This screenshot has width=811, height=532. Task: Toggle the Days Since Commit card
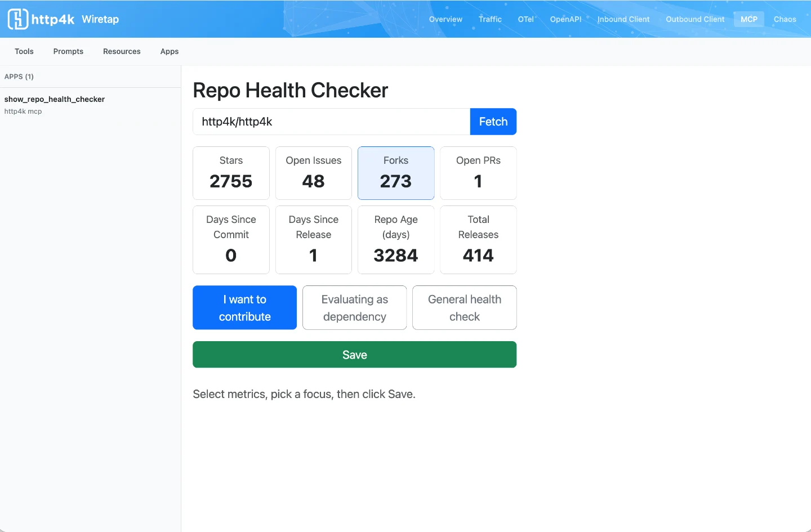click(231, 240)
